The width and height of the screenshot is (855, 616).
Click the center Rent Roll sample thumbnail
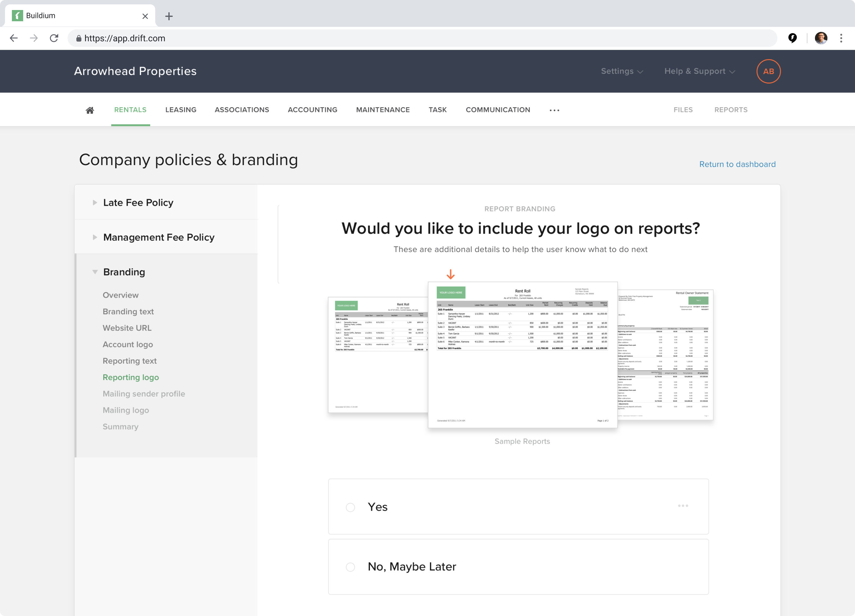(x=522, y=355)
